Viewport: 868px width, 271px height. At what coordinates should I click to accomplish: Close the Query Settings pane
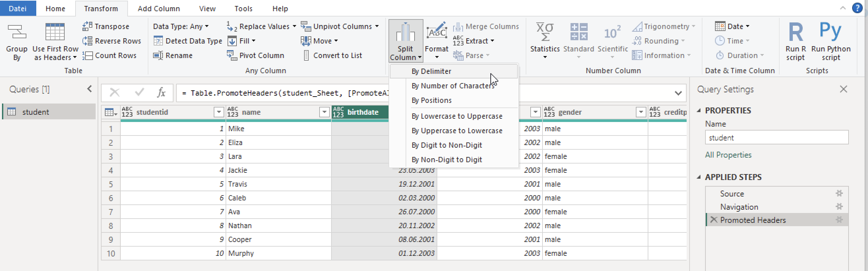coord(843,89)
